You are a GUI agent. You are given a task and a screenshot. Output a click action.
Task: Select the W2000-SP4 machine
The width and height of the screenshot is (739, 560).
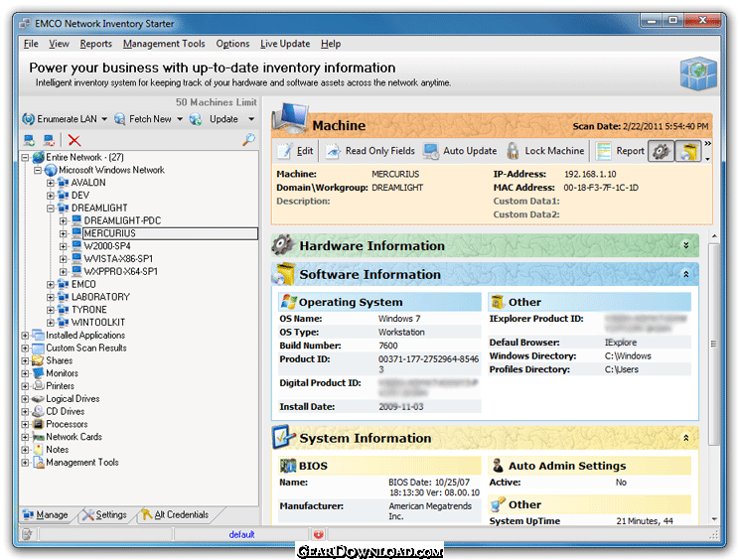coord(107,246)
